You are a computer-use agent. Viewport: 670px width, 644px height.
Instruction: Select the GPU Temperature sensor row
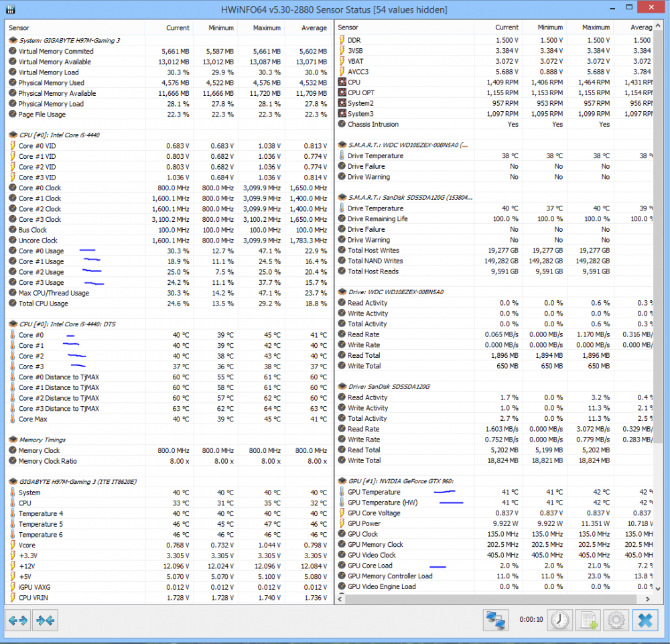pyautogui.click(x=374, y=493)
